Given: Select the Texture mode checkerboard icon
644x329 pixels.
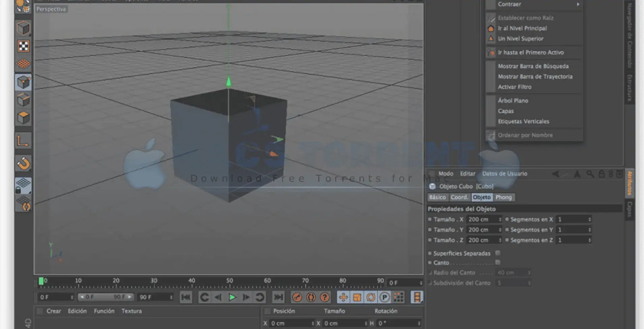Looking at the screenshot, I should pos(23,46).
